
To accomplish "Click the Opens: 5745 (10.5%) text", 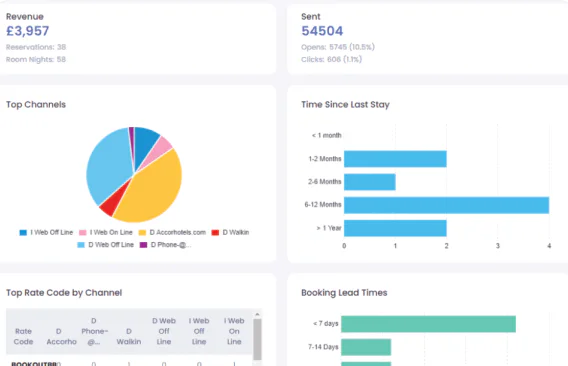I will click(338, 47).
